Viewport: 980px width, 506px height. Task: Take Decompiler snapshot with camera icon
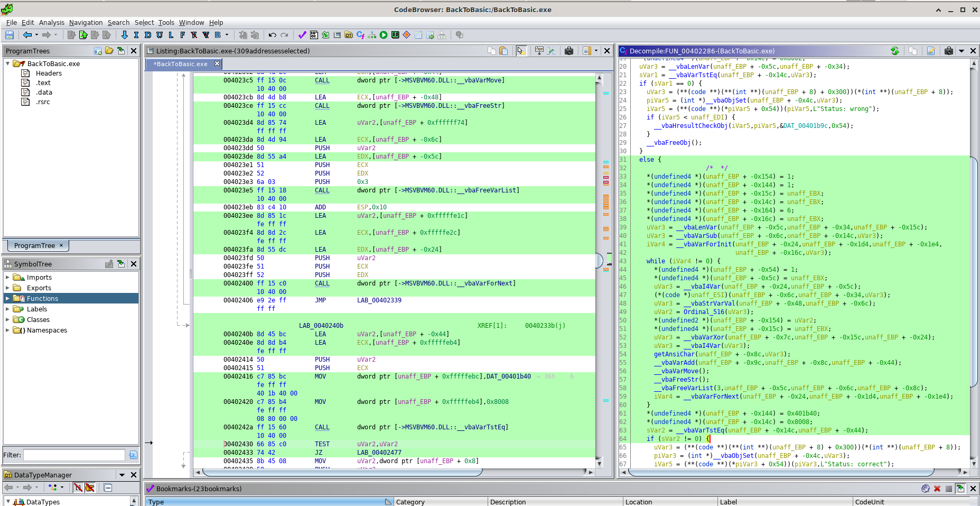[949, 51]
